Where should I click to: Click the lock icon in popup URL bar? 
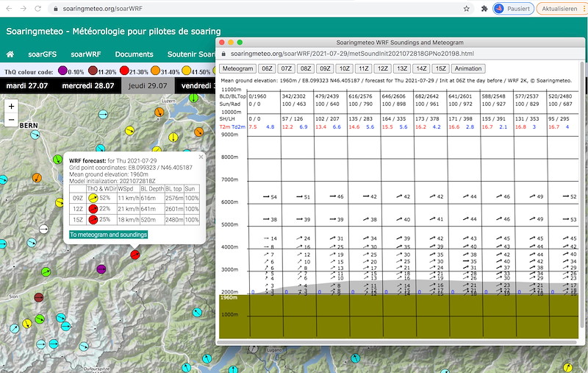point(224,54)
